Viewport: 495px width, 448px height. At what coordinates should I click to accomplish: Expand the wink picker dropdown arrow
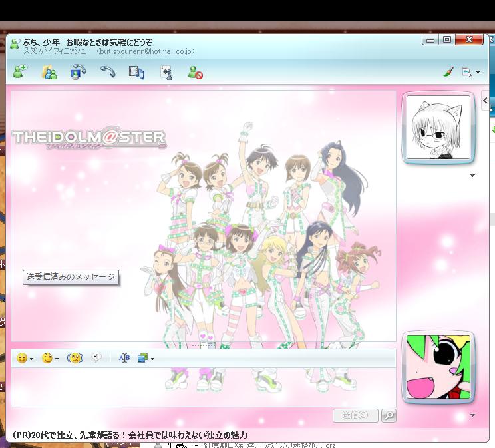(x=57, y=359)
